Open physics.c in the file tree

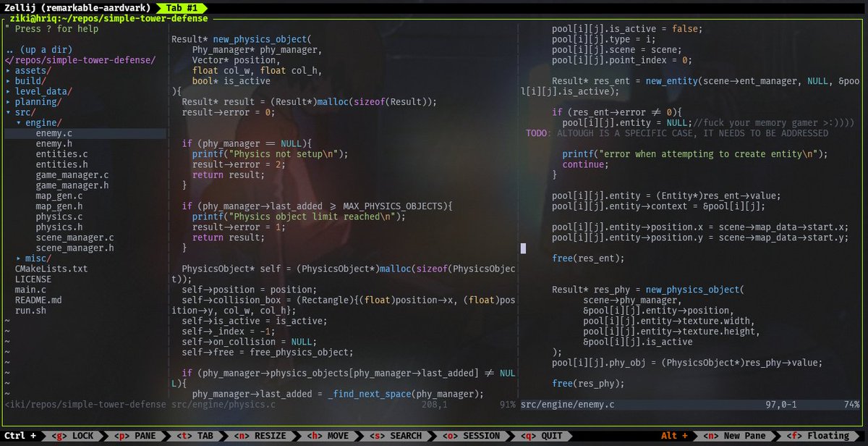[x=59, y=217]
